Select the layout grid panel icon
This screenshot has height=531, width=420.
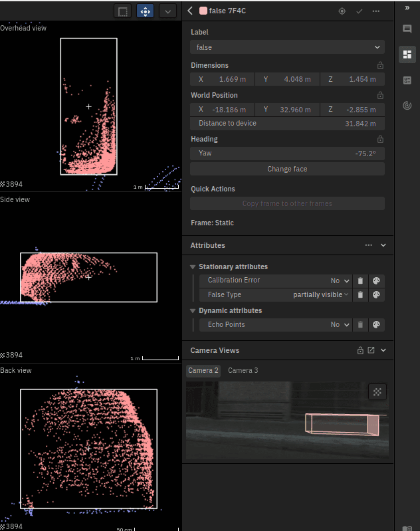pyautogui.click(x=407, y=54)
